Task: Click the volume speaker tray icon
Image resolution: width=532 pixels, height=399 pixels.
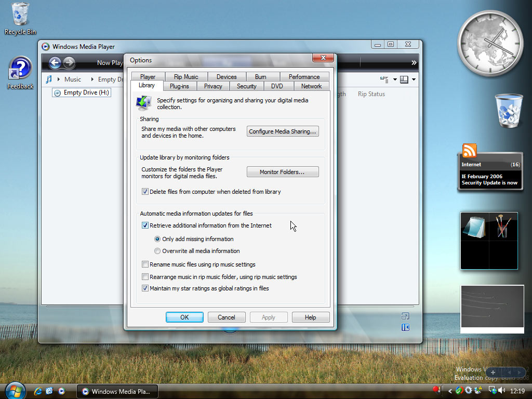Action: 502,391
